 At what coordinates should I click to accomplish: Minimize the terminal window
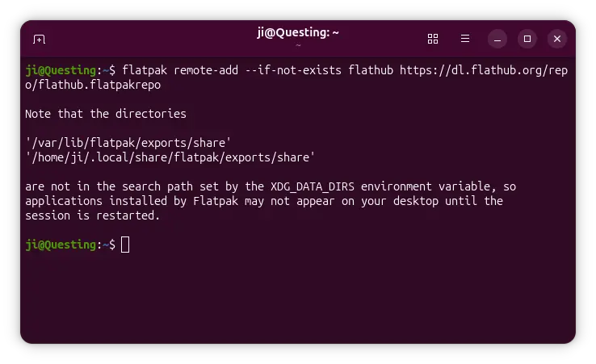[497, 39]
